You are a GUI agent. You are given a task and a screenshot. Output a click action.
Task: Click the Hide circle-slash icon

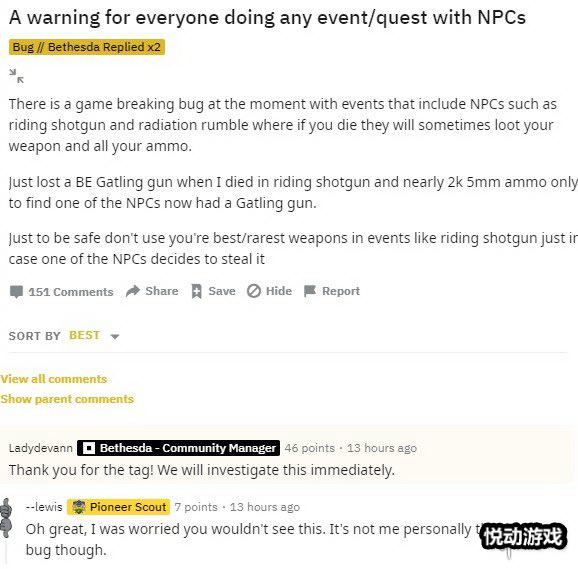254,291
